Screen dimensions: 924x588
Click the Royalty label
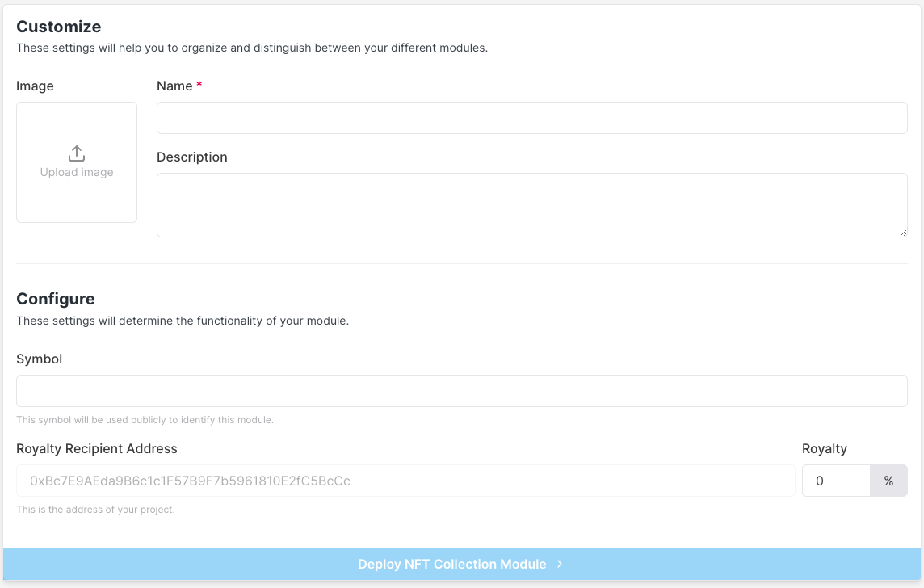(x=825, y=448)
